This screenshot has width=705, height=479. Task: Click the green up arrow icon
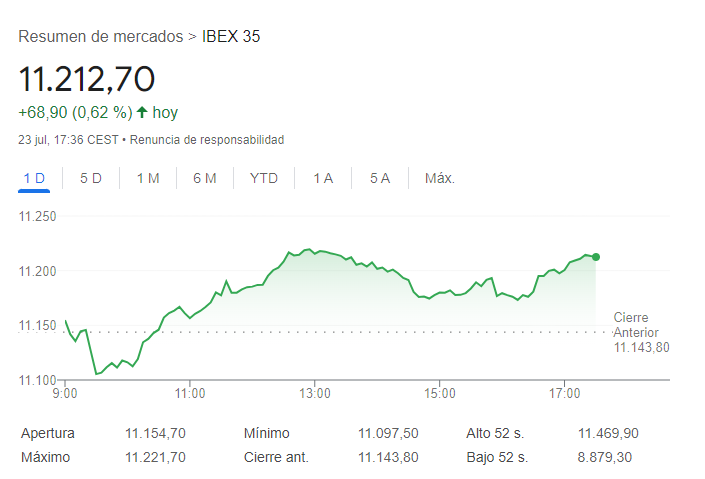(142, 113)
